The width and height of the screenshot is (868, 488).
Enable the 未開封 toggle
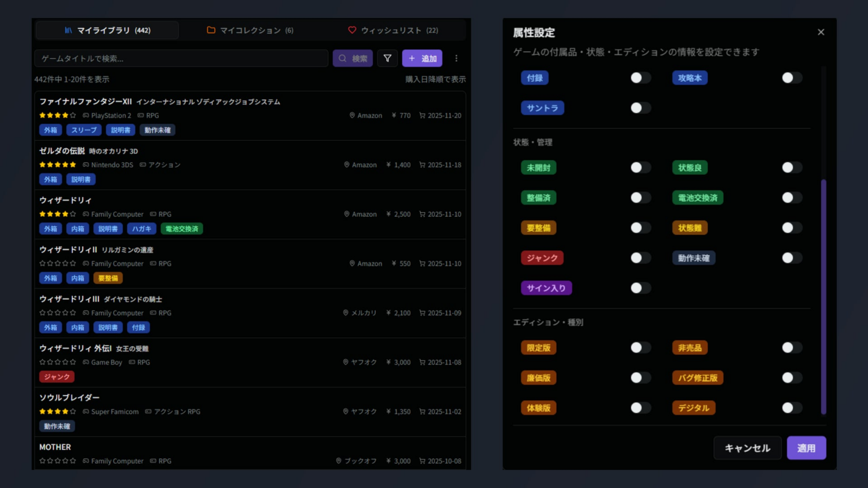[x=640, y=168]
